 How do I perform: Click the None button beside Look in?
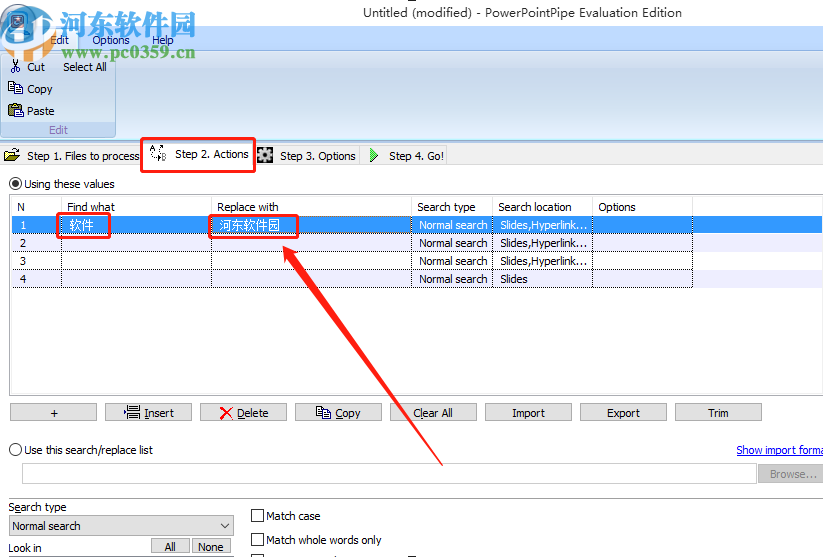click(x=211, y=547)
